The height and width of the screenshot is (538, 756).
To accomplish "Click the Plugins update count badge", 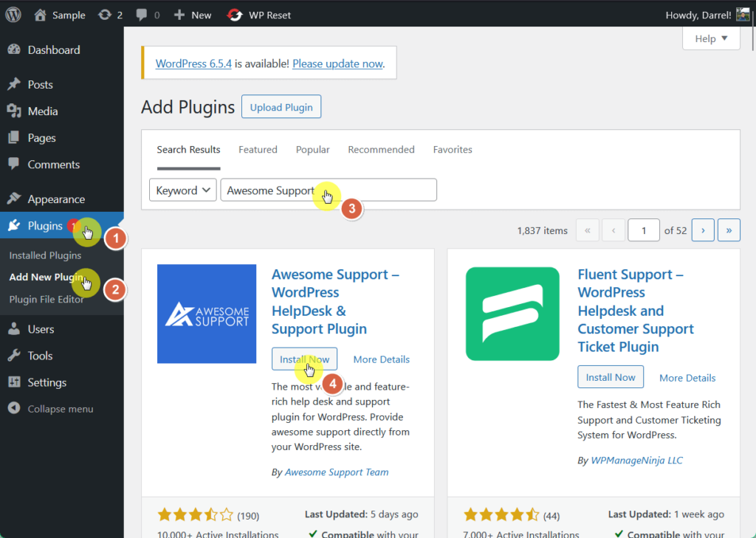I will (x=73, y=225).
